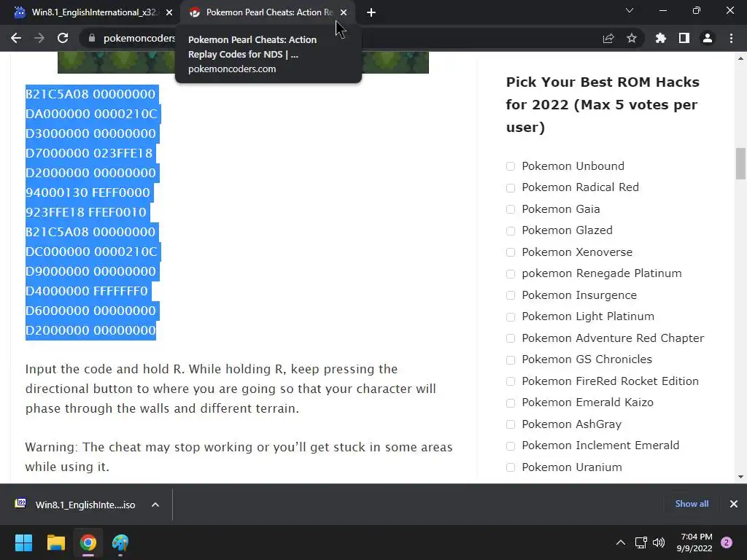Check Pokemon Adventure Red Chapter

511,338
